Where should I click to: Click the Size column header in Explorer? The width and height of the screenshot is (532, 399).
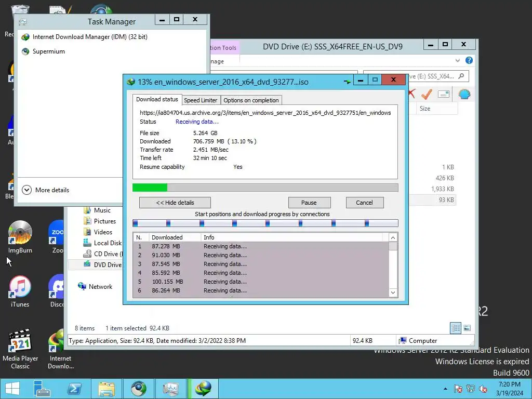[x=437, y=109]
